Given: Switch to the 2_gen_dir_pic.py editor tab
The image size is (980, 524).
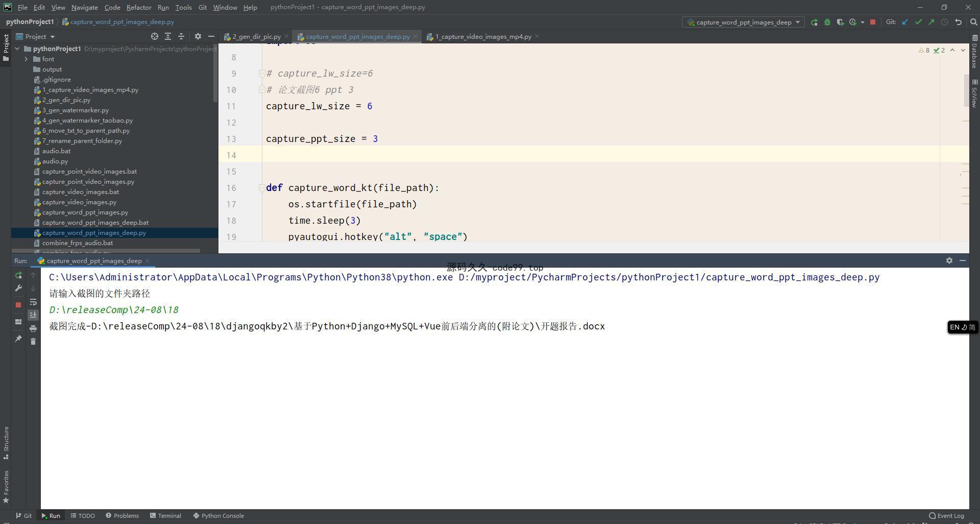Looking at the screenshot, I should click(x=256, y=36).
